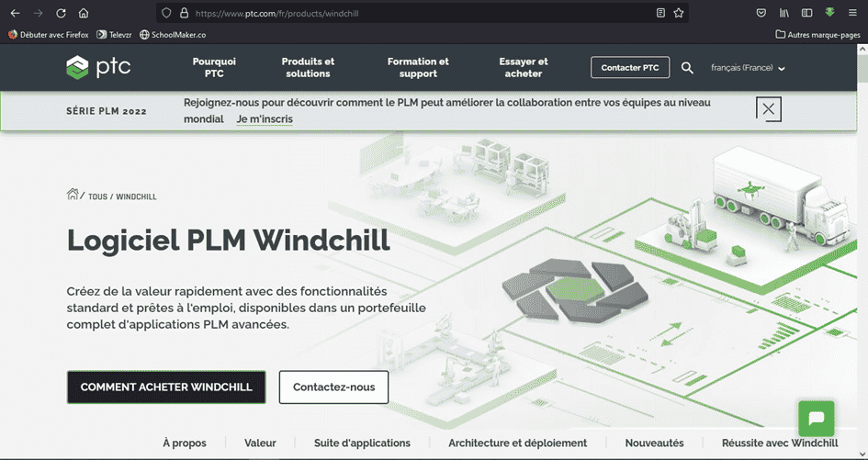The image size is (868, 460).
Task: Go back using the browser back arrow
Action: click(x=16, y=13)
